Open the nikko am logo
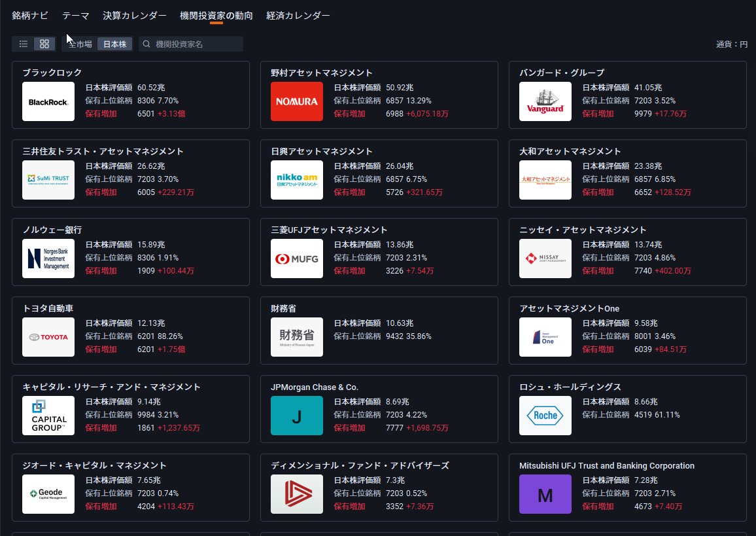 click(x=297, y=180)
